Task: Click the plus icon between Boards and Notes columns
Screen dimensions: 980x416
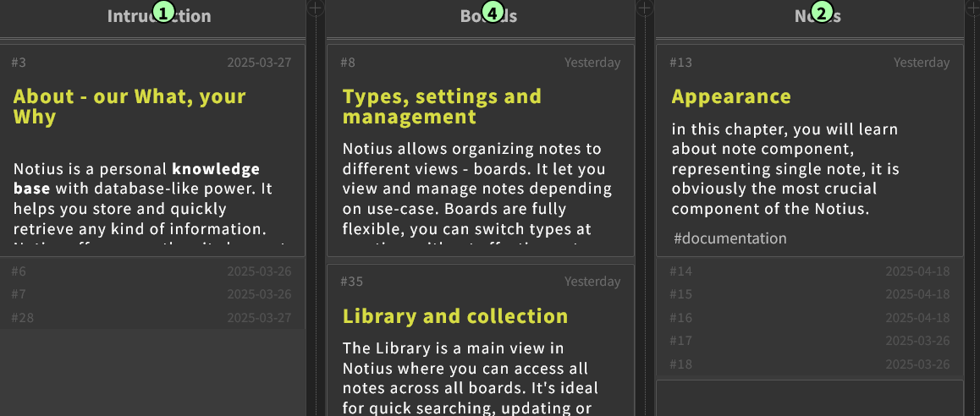Action: (x=645, y=8)
